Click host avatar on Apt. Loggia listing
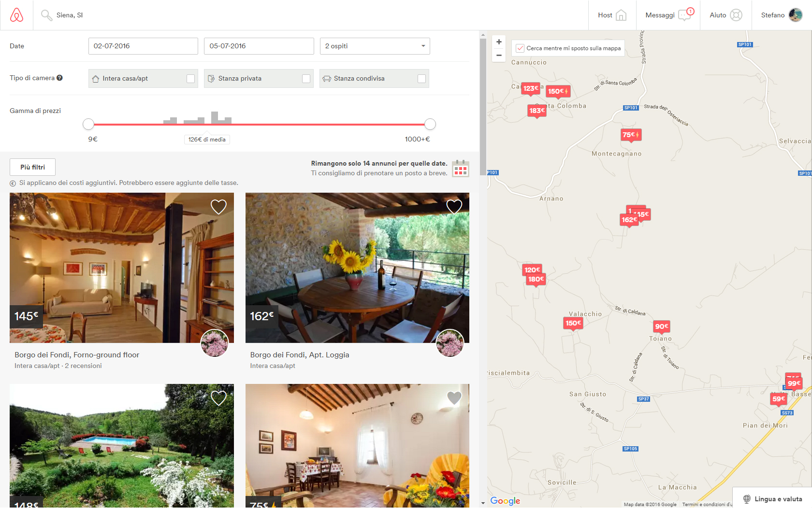The height and width of the screenshot is (509, 812). tap(449, 343)
